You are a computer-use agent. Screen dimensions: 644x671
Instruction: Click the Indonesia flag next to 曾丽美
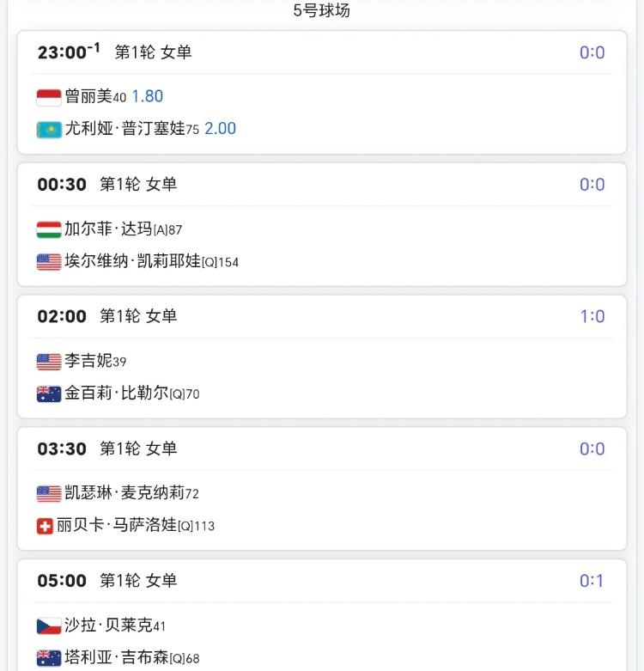click(49, 97)
